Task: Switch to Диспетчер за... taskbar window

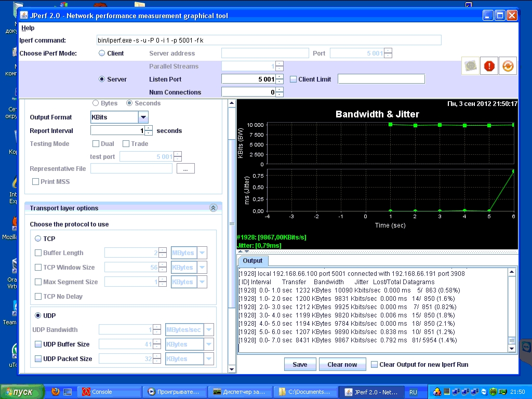Action: pos(240,392)
